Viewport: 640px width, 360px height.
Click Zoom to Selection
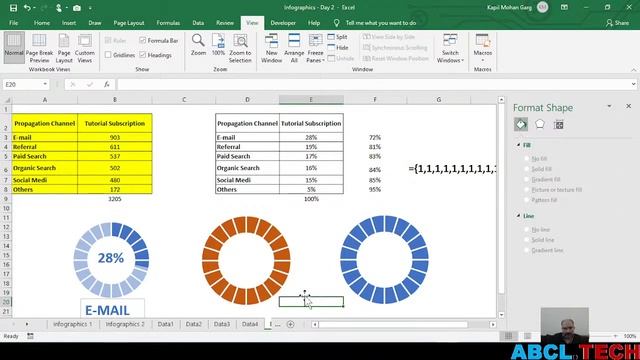(240, 48)
